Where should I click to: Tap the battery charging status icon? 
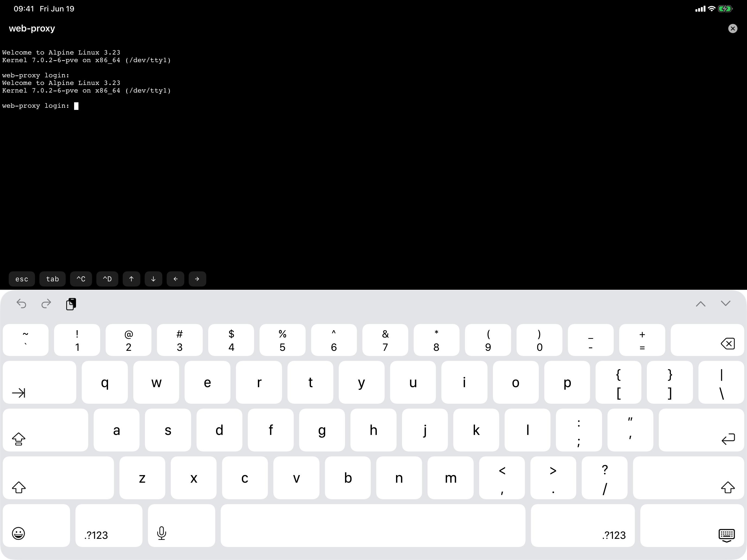click(725, 9)
